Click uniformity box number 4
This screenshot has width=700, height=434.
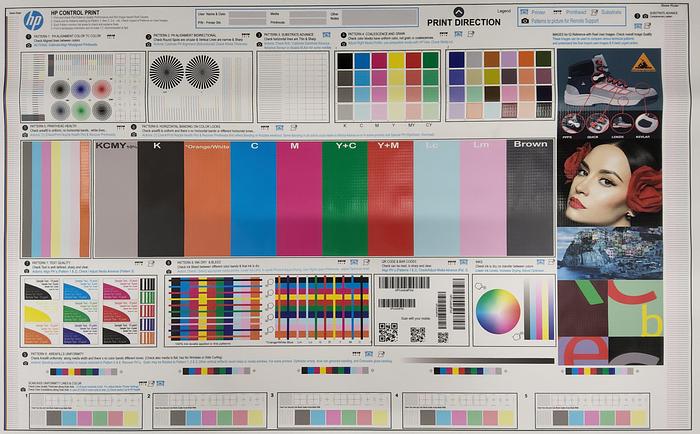point(459,410)
